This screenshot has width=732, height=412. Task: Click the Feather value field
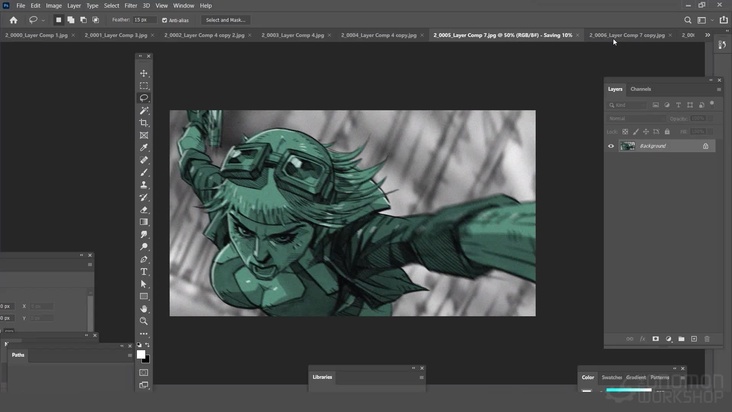click(144, 20)
